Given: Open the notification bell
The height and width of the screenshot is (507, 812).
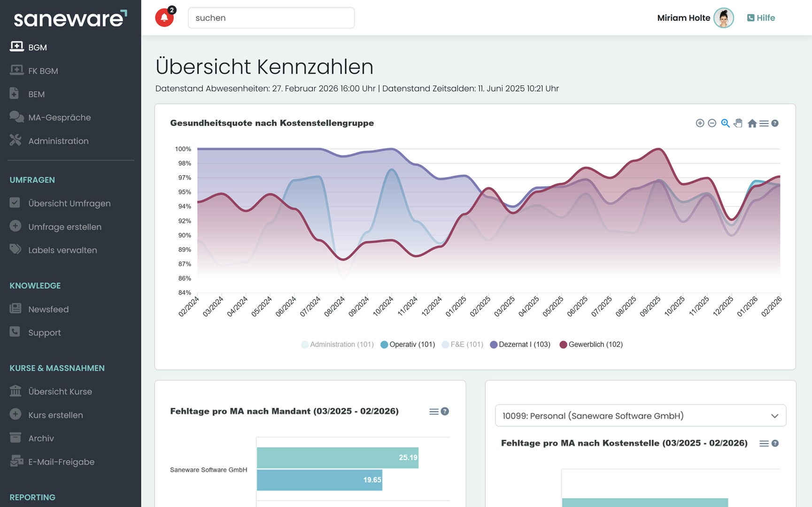Looking at the screenshot, I should [164, 18].
